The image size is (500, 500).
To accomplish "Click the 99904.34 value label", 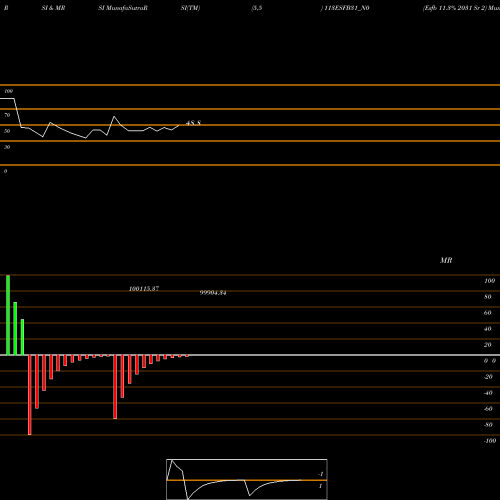I will pos(213,293).
